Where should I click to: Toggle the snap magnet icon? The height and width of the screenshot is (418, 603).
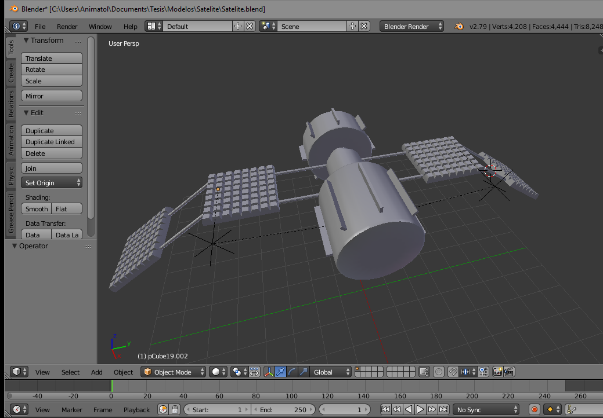(453, 372)
